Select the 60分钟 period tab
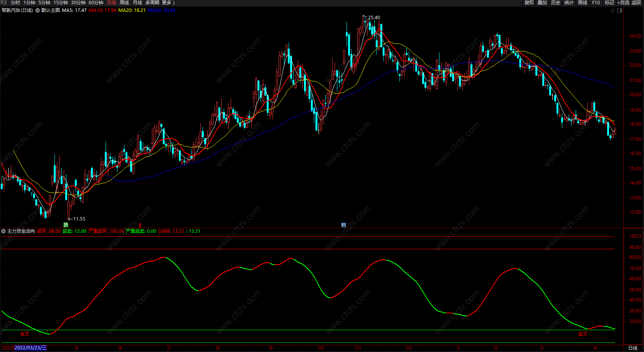Screen dimensions: 644x352 [96, 3]
